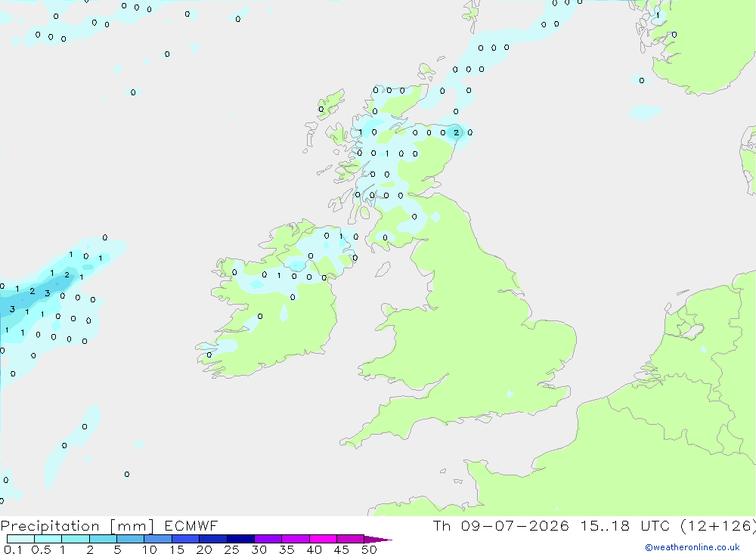Click the "15" legend scale label
Screen dimensions: 756x554
click(177, 549)
